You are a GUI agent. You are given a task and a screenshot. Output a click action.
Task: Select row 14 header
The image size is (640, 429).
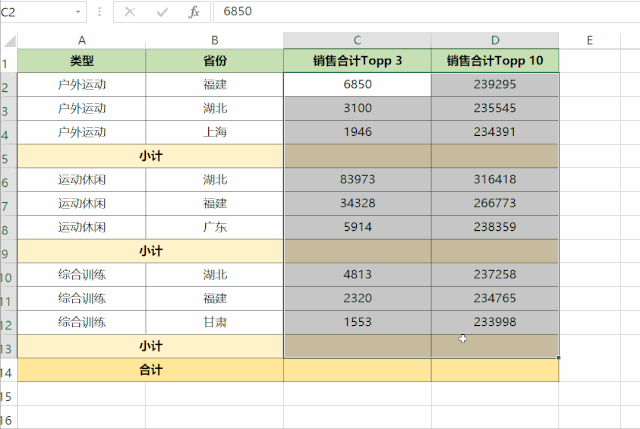click(x=9, y=370)
